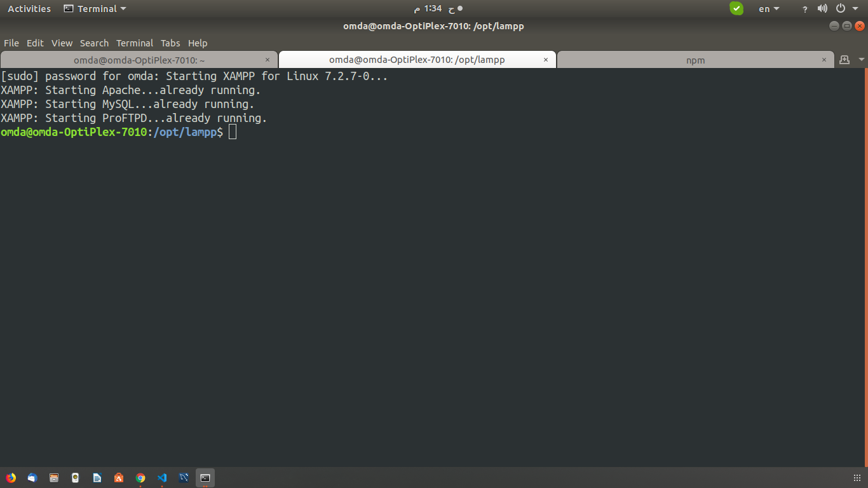Expand the Terminal app menu in top bar

tap(95, 9)
